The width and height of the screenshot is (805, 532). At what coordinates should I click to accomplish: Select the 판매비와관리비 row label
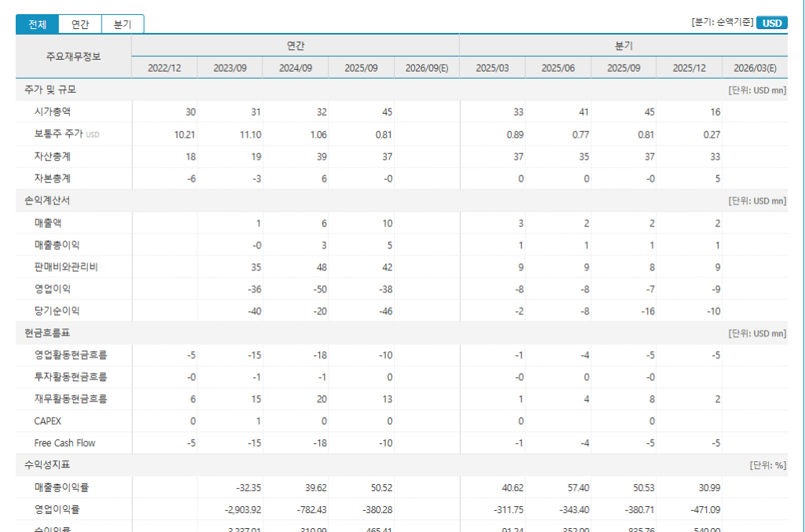[66, 267]
